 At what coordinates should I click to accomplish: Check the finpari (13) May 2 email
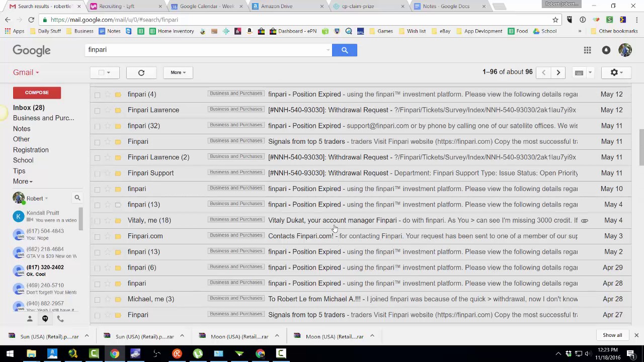coord(97,252)
